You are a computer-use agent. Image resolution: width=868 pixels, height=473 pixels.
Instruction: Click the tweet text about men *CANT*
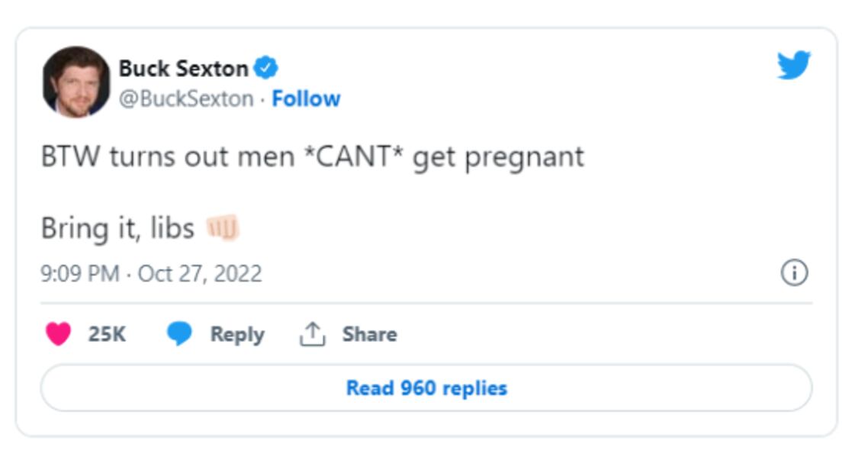point(312,157)
